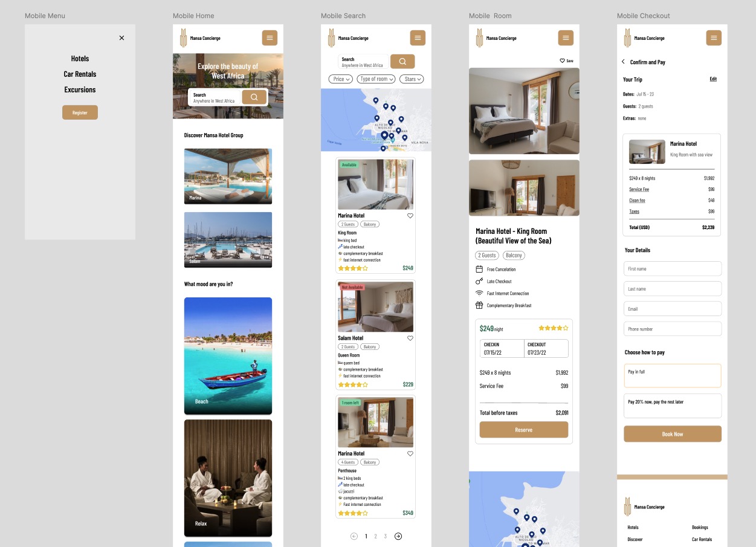This screenshot has height=547, width=756.
Task: Click back arrow beside Confirm and Pay
Action: click(x=624, y=62)
